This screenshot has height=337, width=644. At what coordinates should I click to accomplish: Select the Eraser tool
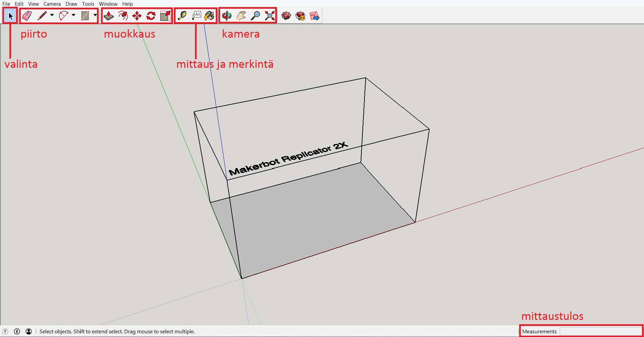[x=27, y=16]
